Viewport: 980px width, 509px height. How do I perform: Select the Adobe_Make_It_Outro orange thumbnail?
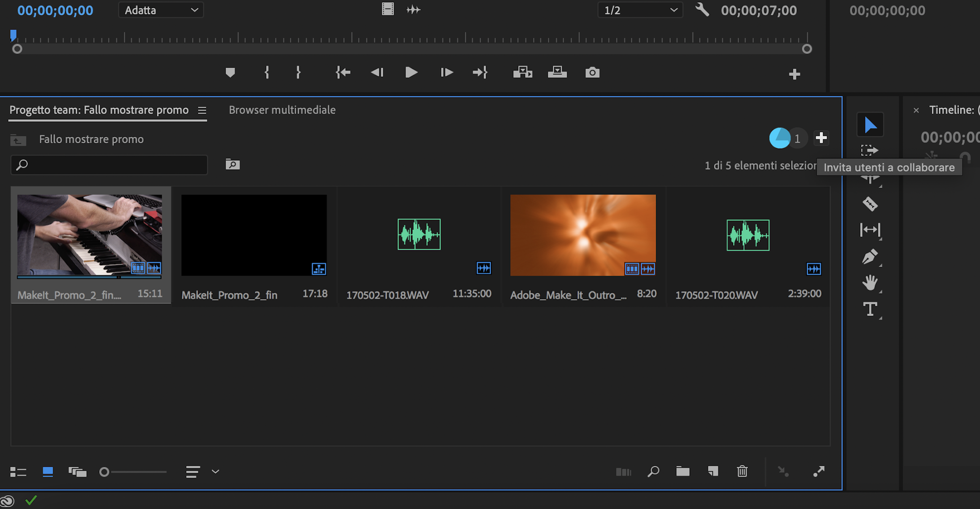tap(582, 235)
